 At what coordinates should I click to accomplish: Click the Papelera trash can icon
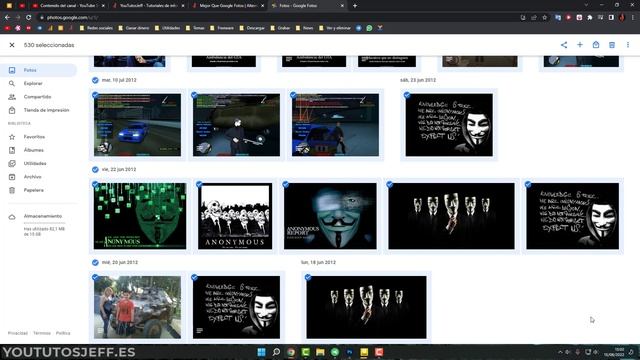(x=12, y=190)
